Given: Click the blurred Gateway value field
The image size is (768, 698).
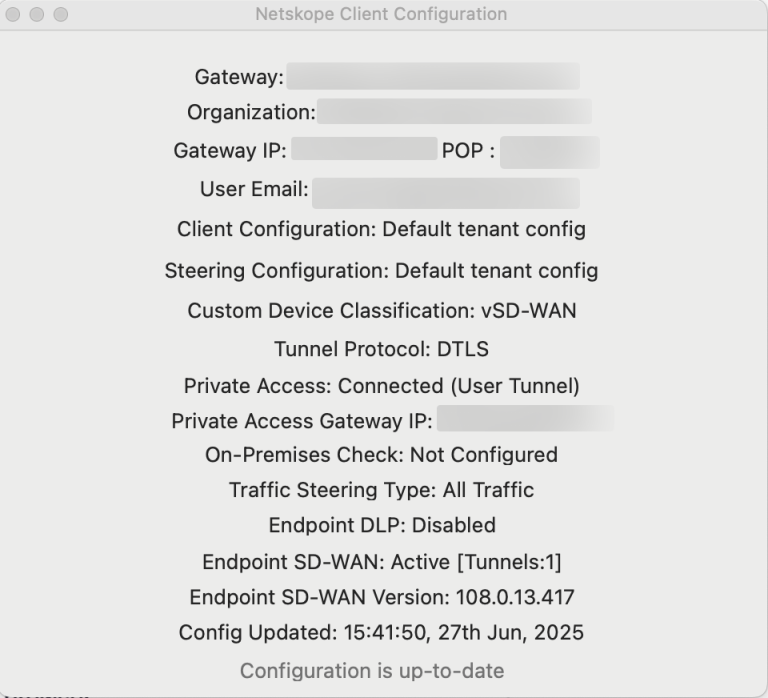Looking at the screenshot, I should click(x=433, y=77).
